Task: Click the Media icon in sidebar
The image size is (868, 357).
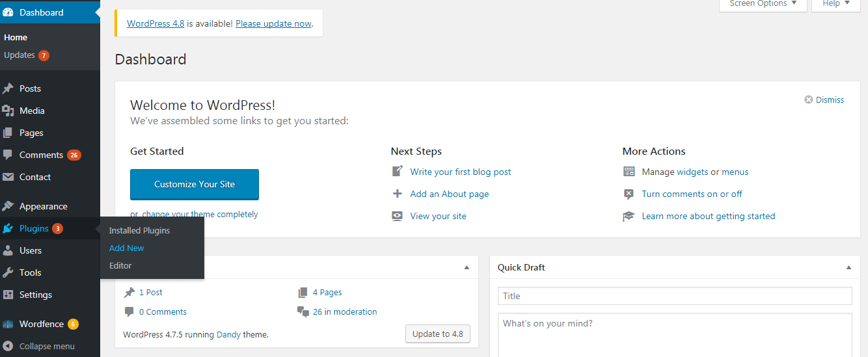Action: (8, 111)
